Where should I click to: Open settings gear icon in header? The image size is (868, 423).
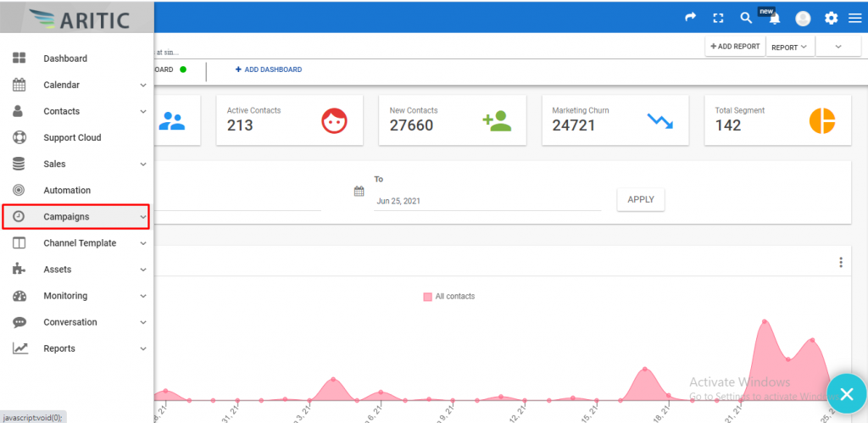coord(831,19)
